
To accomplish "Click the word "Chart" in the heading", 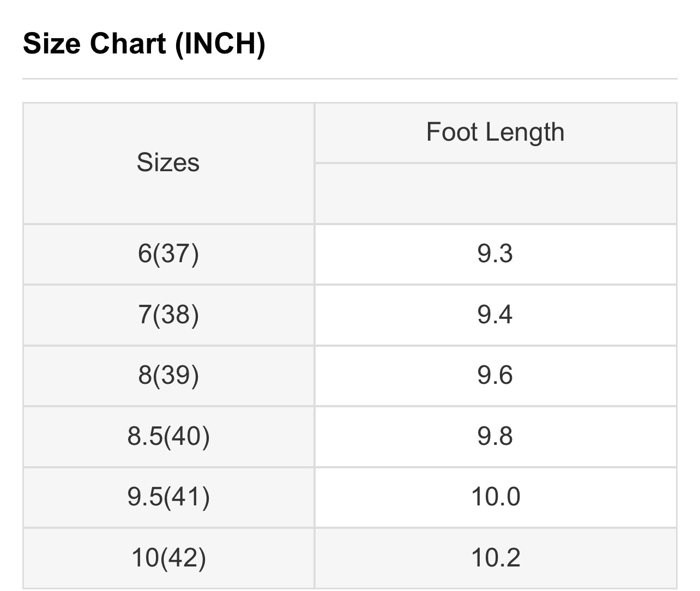I will (128, 44).
